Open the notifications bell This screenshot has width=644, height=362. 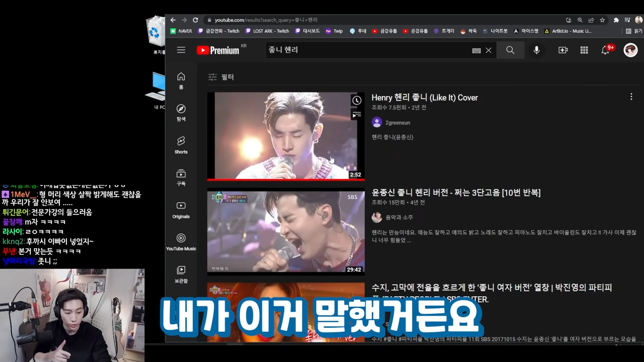point(606,50)
